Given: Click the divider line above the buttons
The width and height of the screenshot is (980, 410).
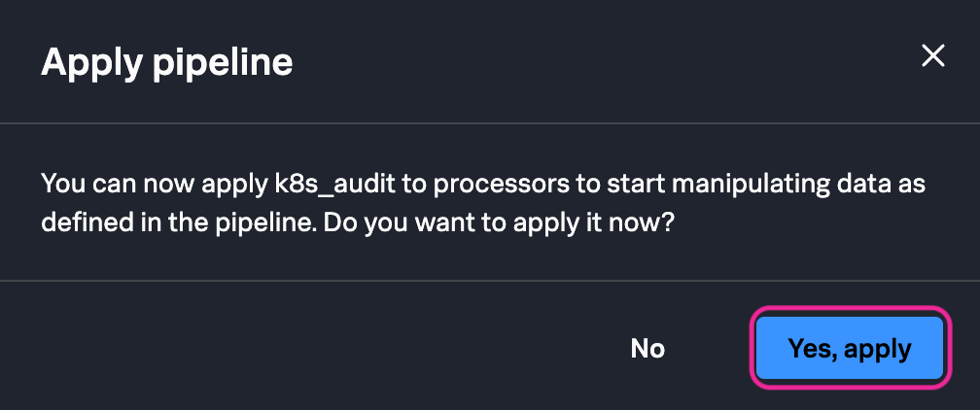Looking at the screenshot, I should point(490,281).
